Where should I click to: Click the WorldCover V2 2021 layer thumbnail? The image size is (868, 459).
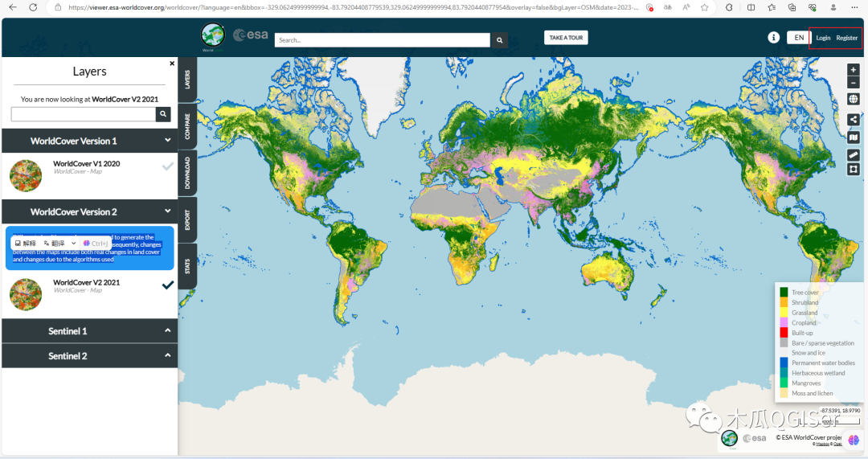click(x=26, y=294)
